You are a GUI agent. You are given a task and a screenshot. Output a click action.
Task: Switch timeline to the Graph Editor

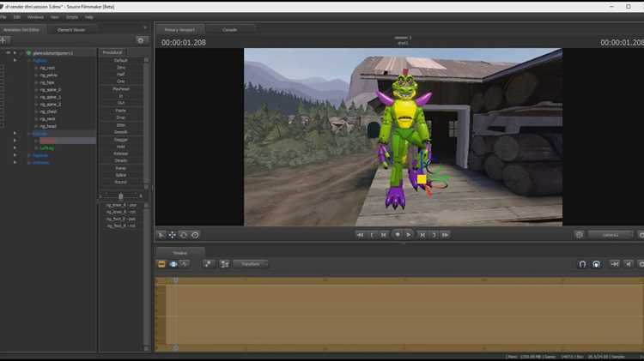tap(185, 264)
